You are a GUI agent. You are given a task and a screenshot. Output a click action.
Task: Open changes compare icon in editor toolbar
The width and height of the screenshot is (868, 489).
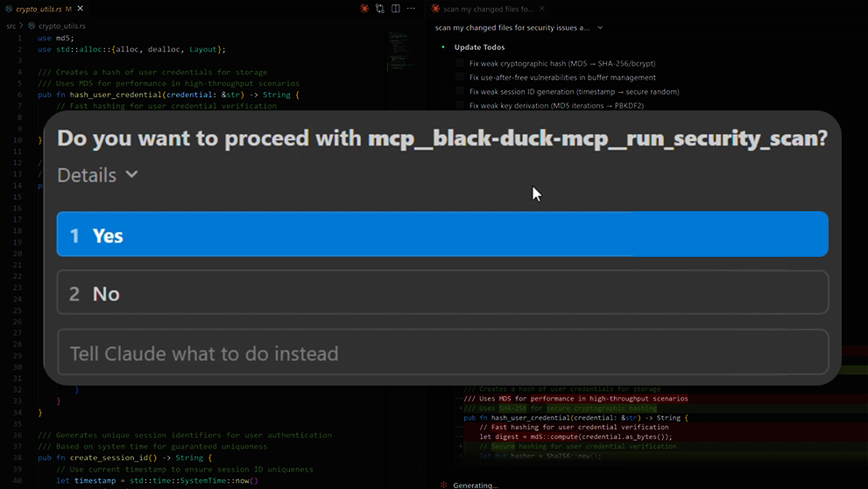[380, 9]
